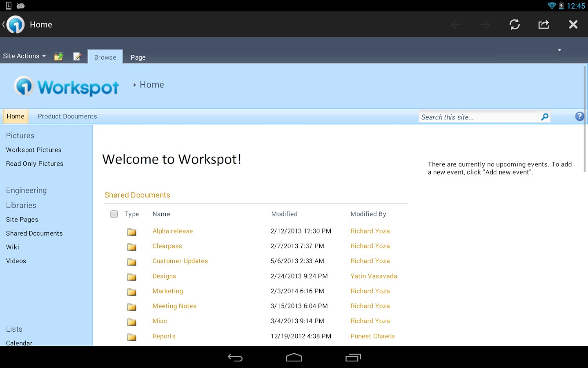Viewport: 588px width, 368px height.
Task: Open the share icon in the top bar
Action: (x=543, y=25)
